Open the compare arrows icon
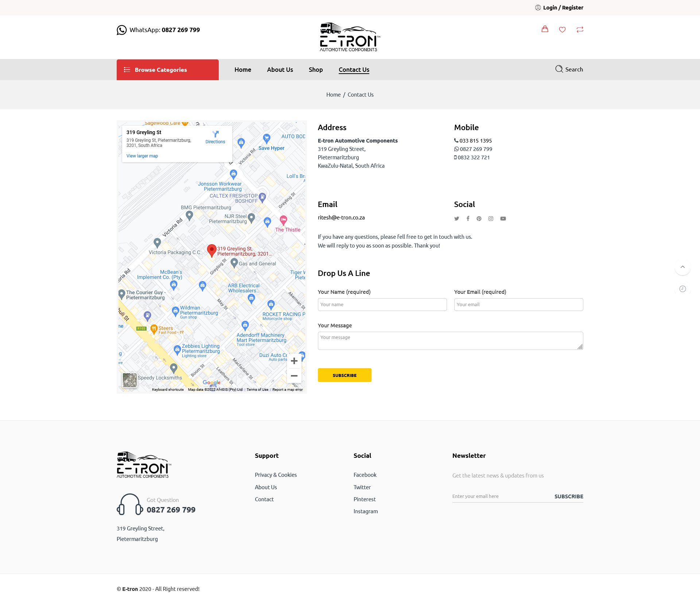Viewport: 700px width, 604px height. click(580, 30)
